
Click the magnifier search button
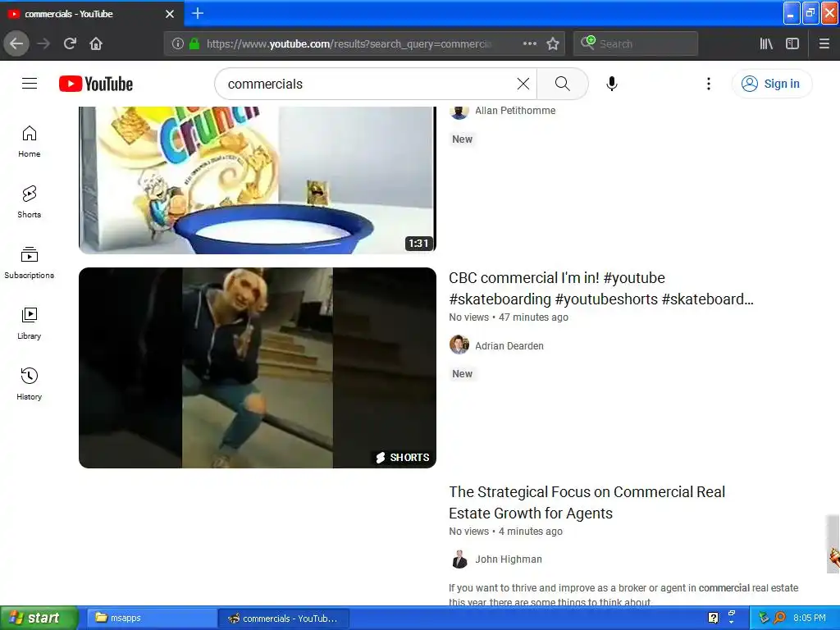point(562,84)
